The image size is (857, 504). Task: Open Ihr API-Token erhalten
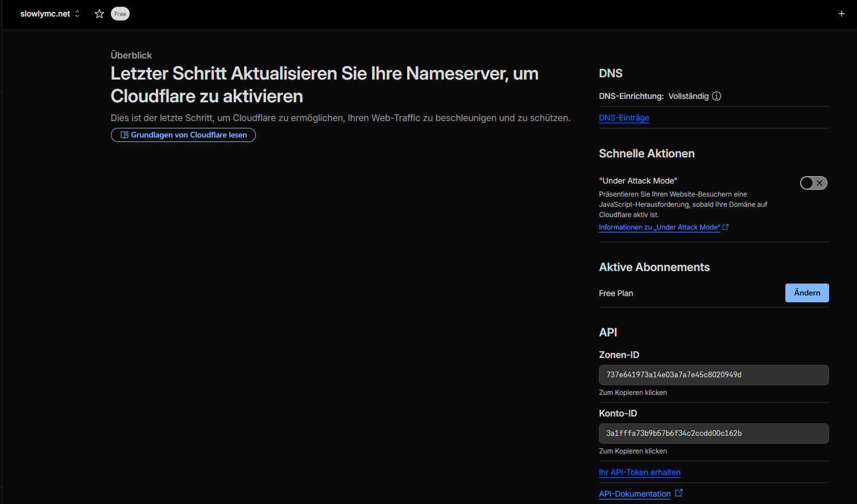click(x=639, y=472)
